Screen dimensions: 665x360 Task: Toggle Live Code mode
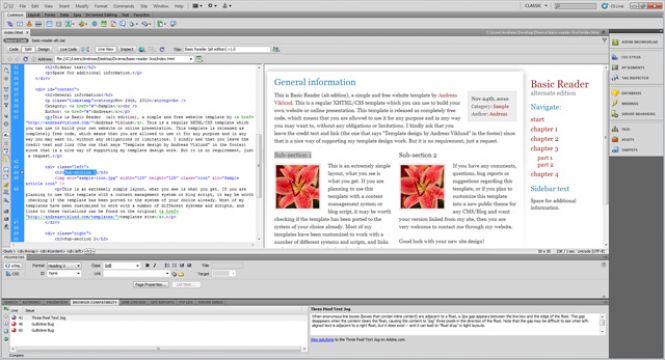(68, 50)
